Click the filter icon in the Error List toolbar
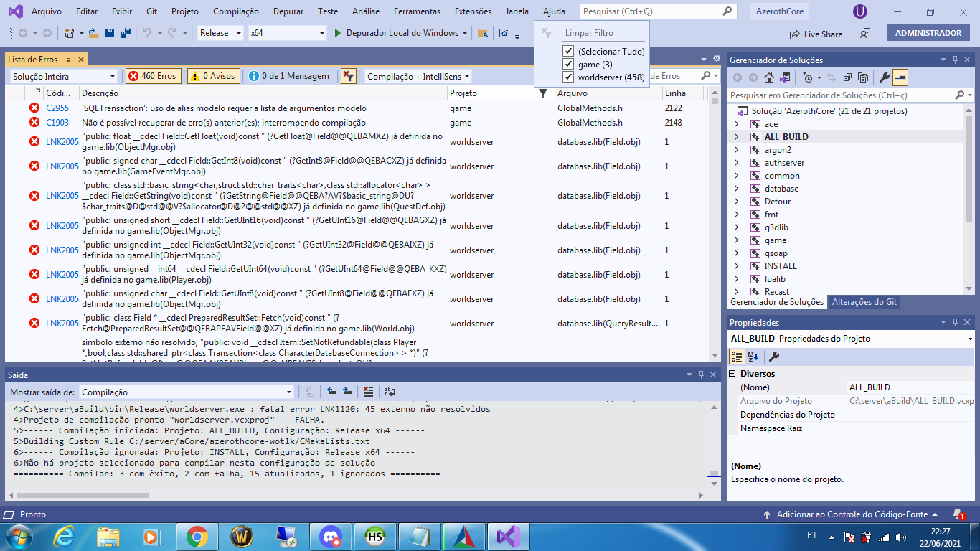980x551 pixels. point(349,75)
